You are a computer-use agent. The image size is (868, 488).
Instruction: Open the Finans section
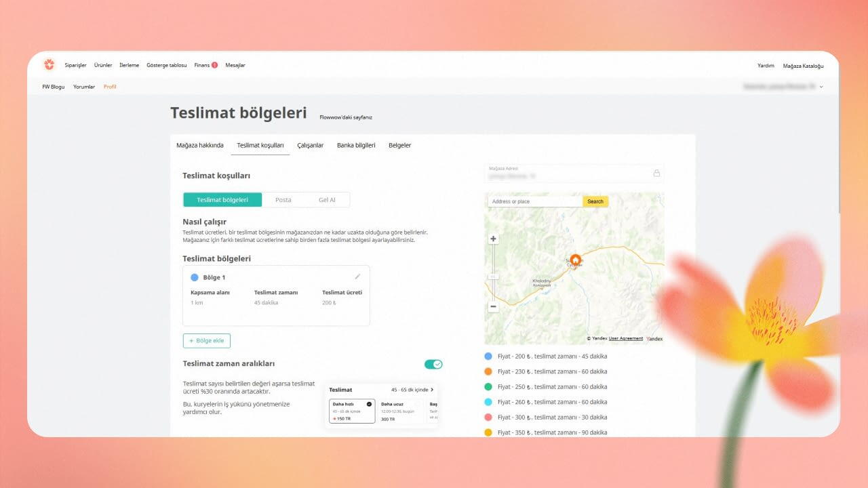(201, 65)
